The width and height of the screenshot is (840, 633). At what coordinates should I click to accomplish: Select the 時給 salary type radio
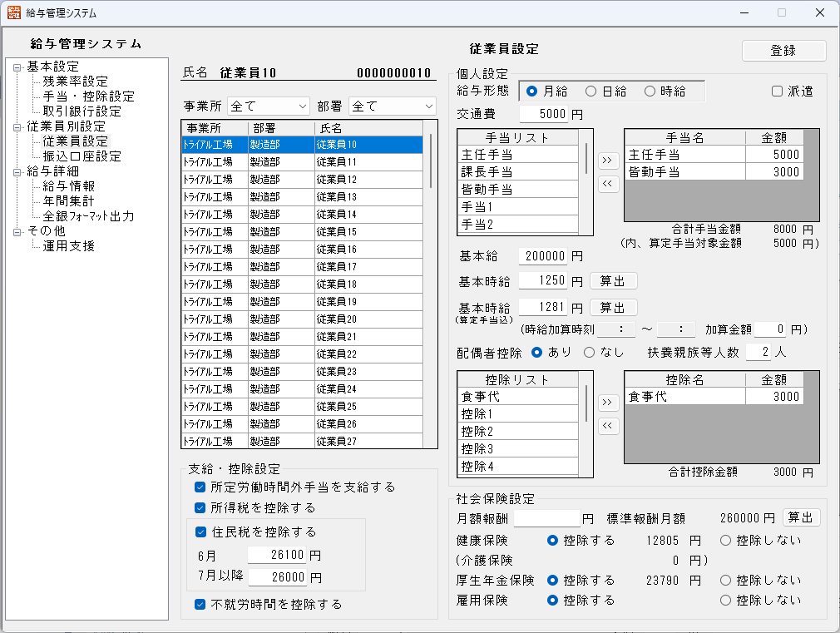click(x=650, y=91)
